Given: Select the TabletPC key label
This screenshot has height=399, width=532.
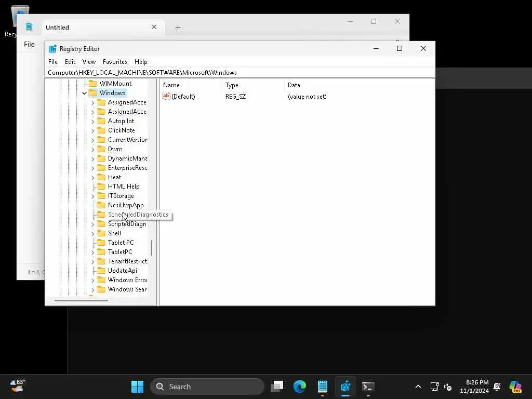Looking at the screenshot, I should tap(120, 252).
